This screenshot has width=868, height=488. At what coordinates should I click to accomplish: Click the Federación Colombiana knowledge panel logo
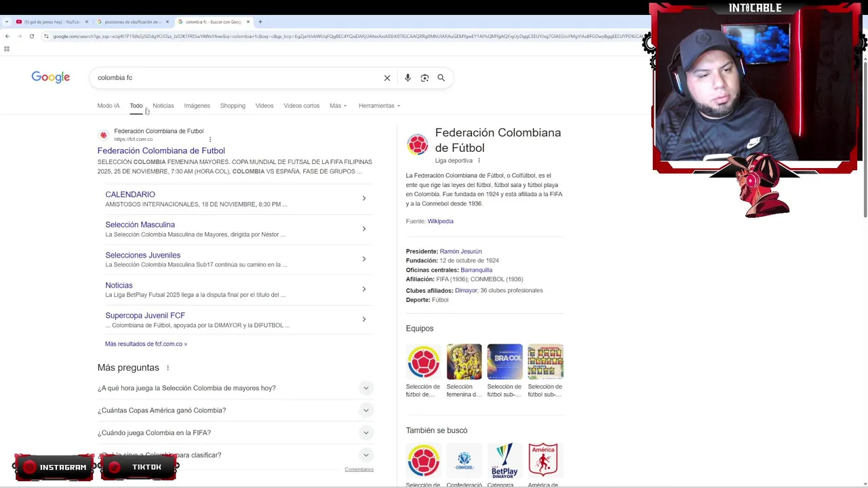point(418,144)
